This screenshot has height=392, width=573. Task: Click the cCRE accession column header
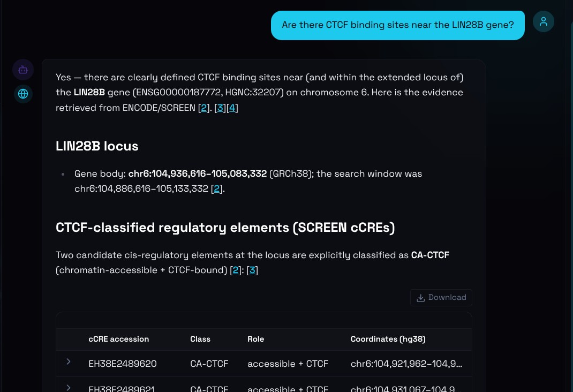119,339
